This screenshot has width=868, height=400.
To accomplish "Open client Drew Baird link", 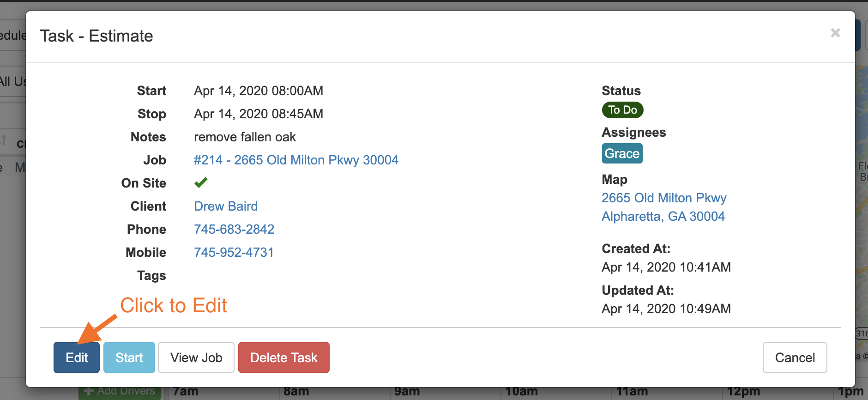I will point(226,206).
